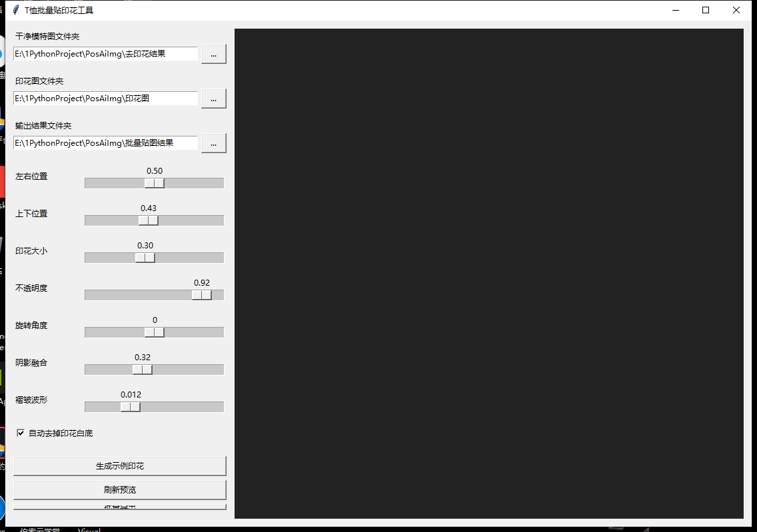Click the 左右位置 slider handle

[155, 183]
